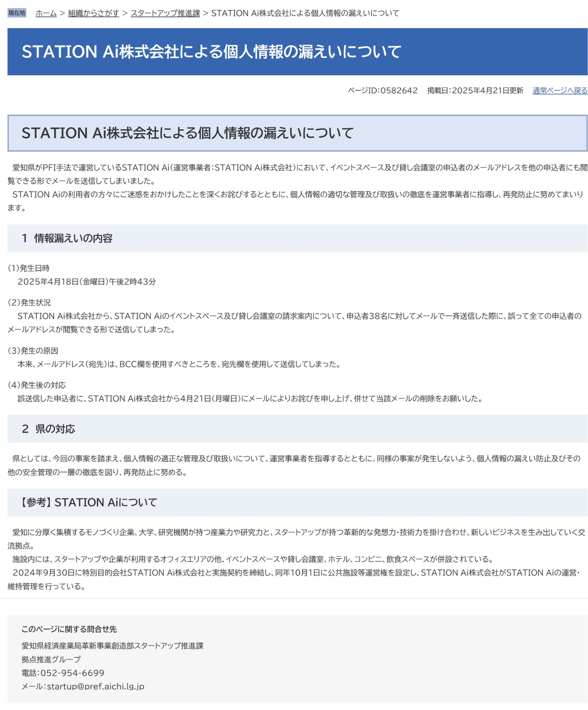Screen dimensions: 588x710
Task: Click paragraph starting 愛知に分厚く集積するモノづくり企業
Action: (x=297, y=539)
